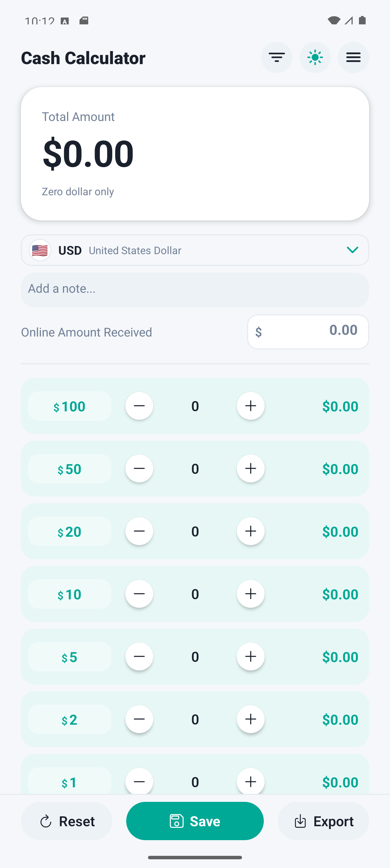This screenshot has width=390, height=868.
Task: Decrease the $5 bill count
Action: click(139, 657)
